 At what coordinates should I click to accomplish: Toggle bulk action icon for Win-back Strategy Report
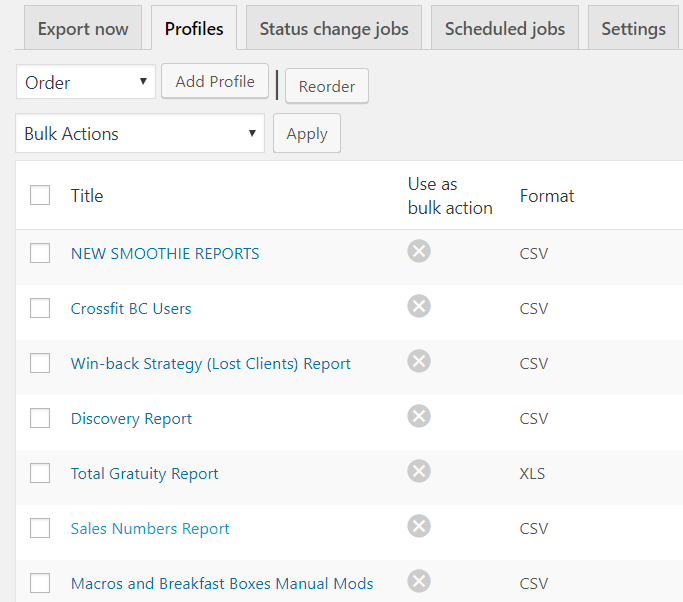point(419,361)
